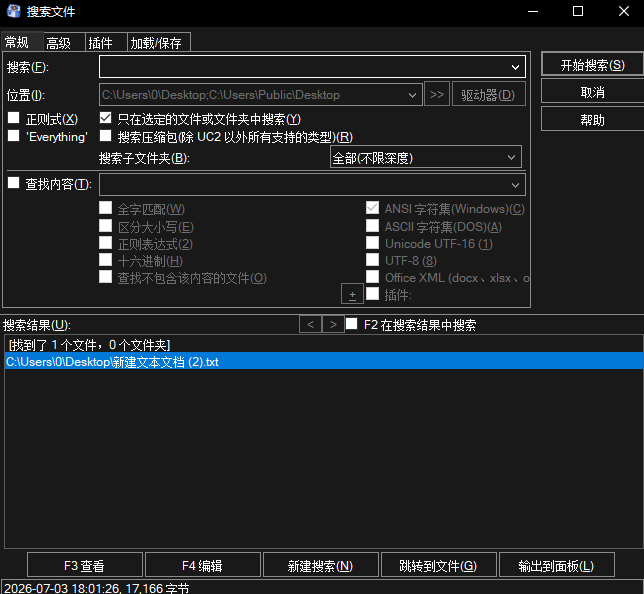Toggle 查找不包含该内容的文件(O) checkbox
Screen dimensions: 644x594
tap(106, 277)
